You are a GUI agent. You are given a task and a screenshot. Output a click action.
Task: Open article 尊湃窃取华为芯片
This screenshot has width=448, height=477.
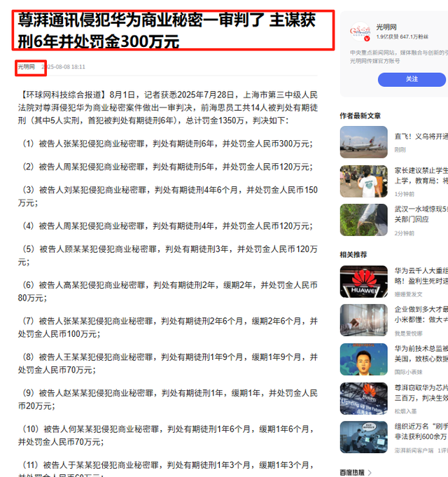[421, 393]
